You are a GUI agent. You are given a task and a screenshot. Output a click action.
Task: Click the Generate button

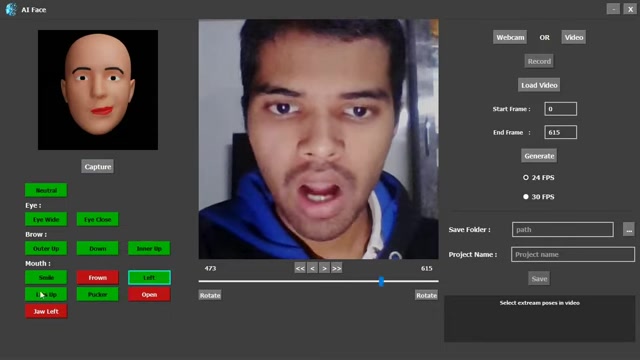click(539, 156)
